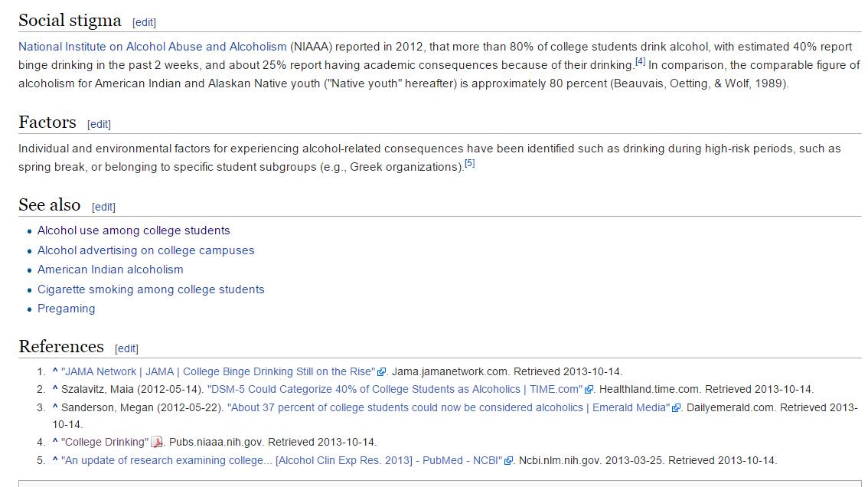
Task: Edit the See also section
Action: point(103,207)
